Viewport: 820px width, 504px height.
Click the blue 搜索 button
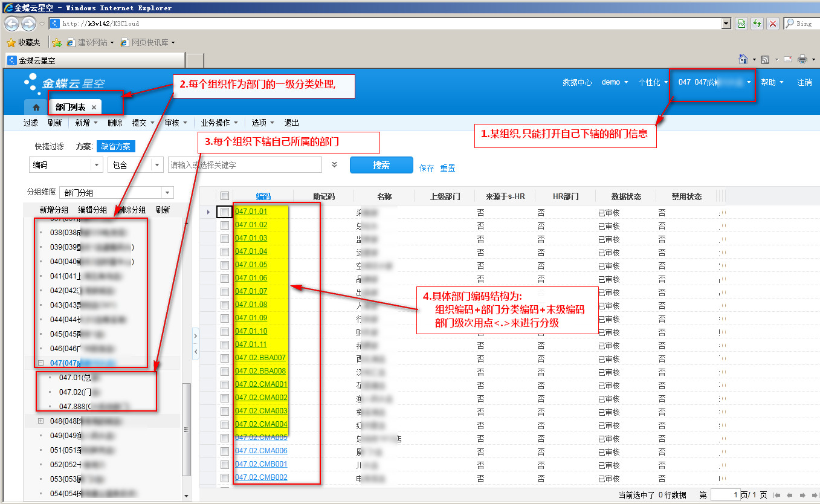pos(381,165)
